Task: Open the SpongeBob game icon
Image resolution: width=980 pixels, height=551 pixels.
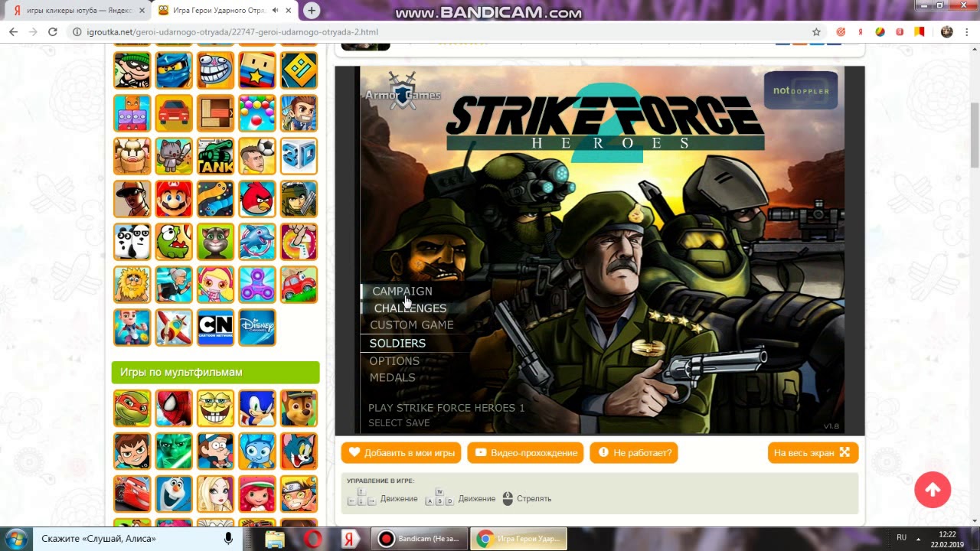Action: [x=216, y=408]
